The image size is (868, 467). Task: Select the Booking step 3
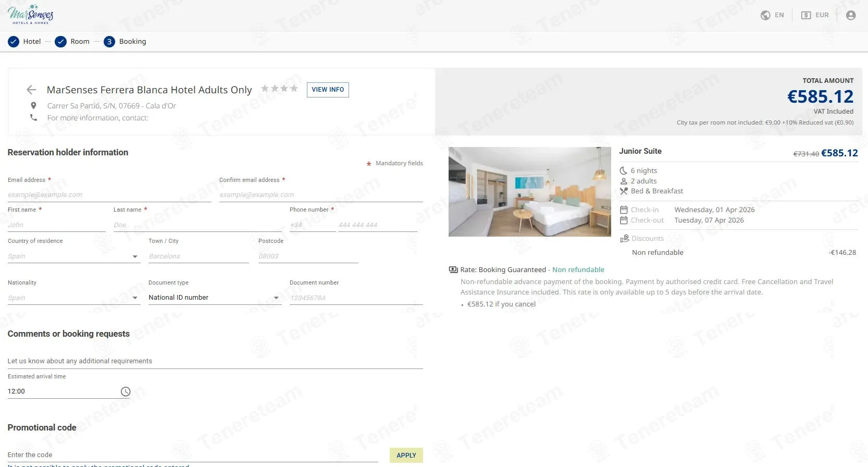(125, 42)
